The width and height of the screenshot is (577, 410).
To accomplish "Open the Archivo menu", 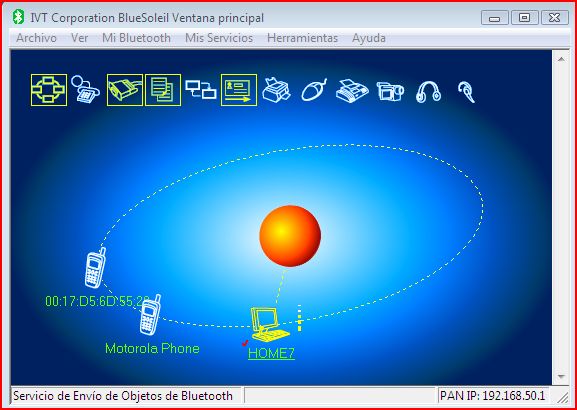I will pyautogui.click(x=36, y=38).
